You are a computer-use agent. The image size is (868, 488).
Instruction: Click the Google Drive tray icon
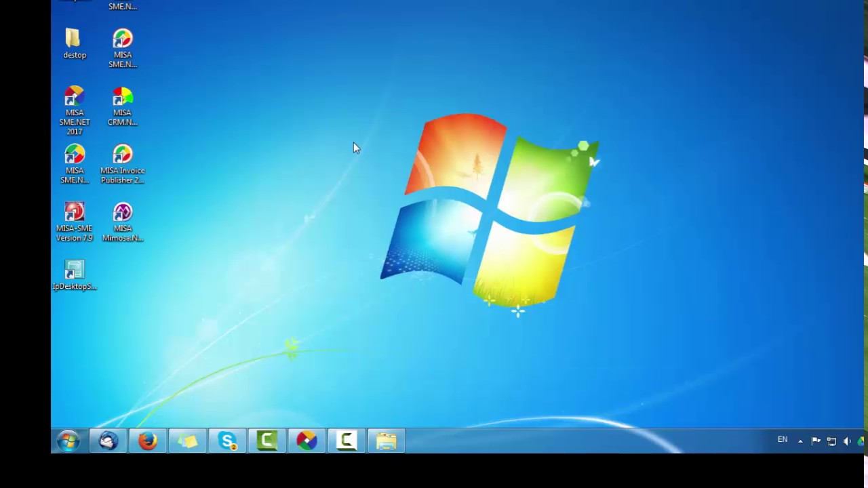click(x=861, y=441)
